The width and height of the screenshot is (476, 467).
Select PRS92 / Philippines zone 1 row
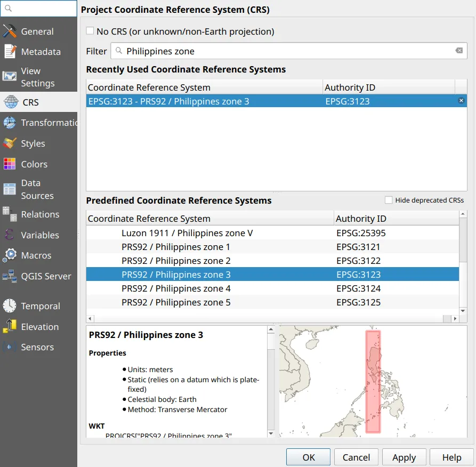[272, 247]
